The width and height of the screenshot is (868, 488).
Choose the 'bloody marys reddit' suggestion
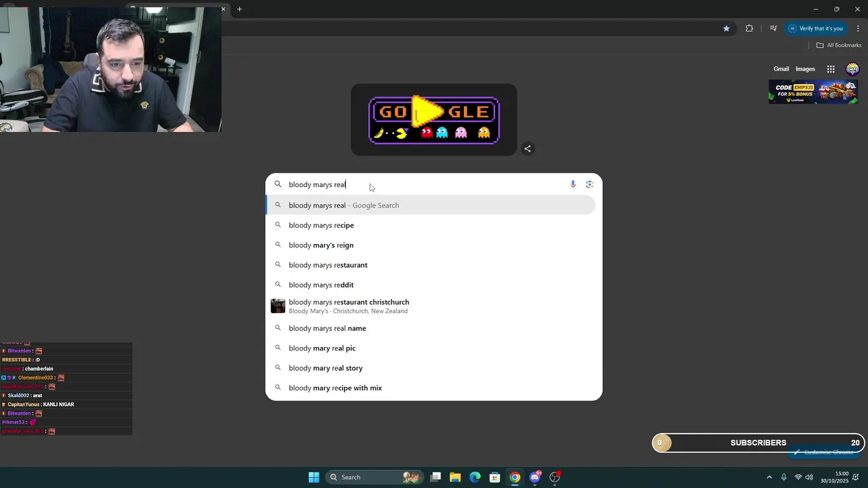(x=431, y=285)
